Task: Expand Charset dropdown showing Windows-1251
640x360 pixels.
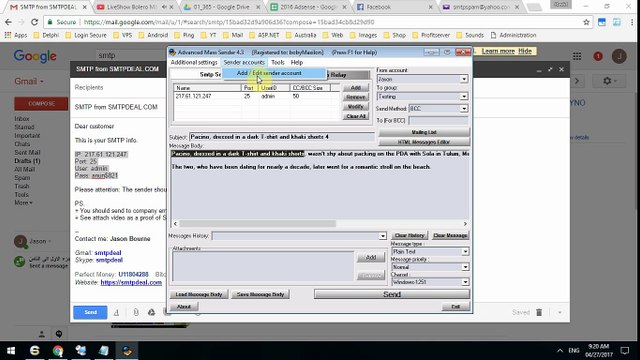Action: (465, 282)
